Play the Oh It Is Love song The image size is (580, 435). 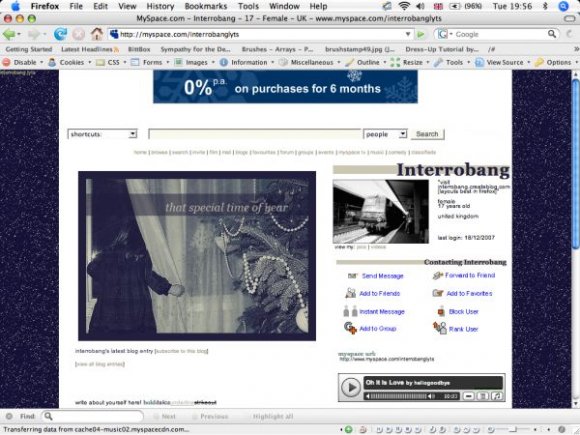[350, 387]
